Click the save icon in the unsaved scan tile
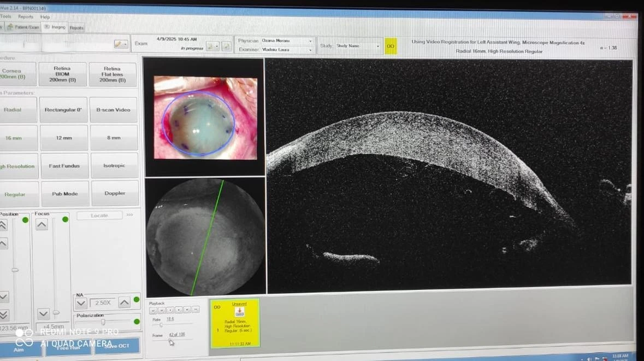Screen dimensions: 644x361 [239, 312]
